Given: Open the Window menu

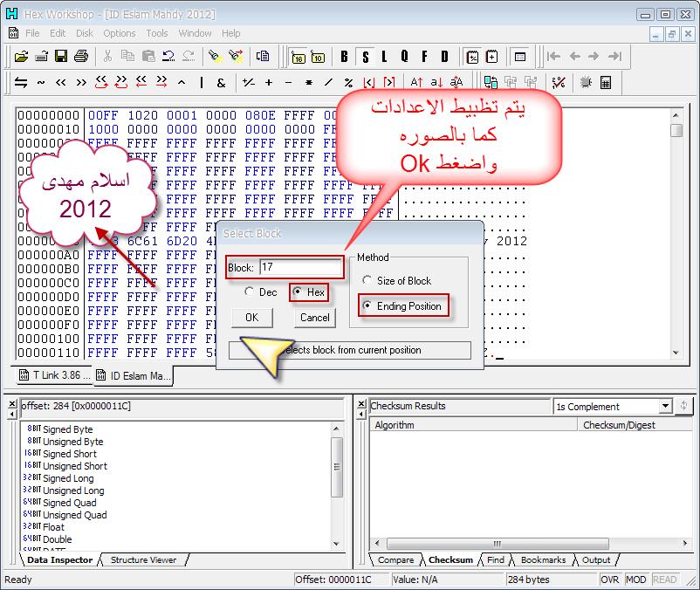Looking at the screenshot, I should pyautogui.click(x=196, y=33).
